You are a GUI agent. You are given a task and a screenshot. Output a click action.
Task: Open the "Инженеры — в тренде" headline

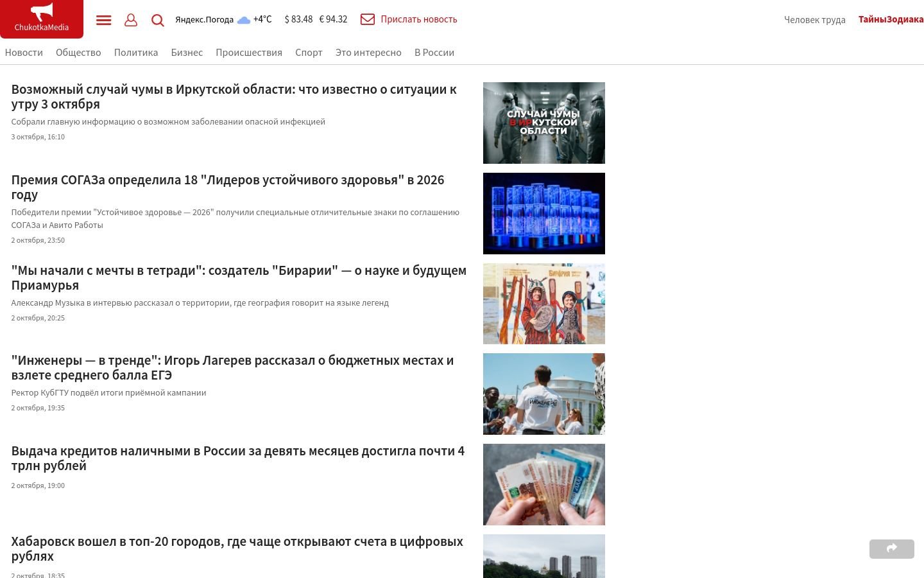pyautogui.click(x=232, y=367)
